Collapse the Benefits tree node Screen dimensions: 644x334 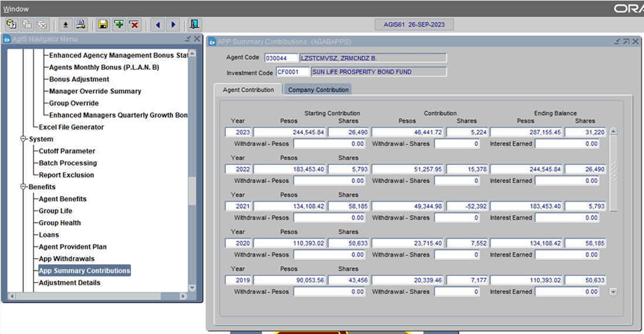[24, 187]
